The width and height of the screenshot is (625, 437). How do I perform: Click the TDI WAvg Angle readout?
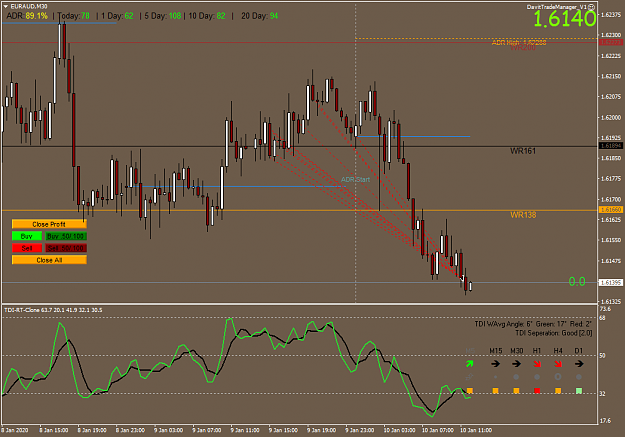tap(533, 324)
